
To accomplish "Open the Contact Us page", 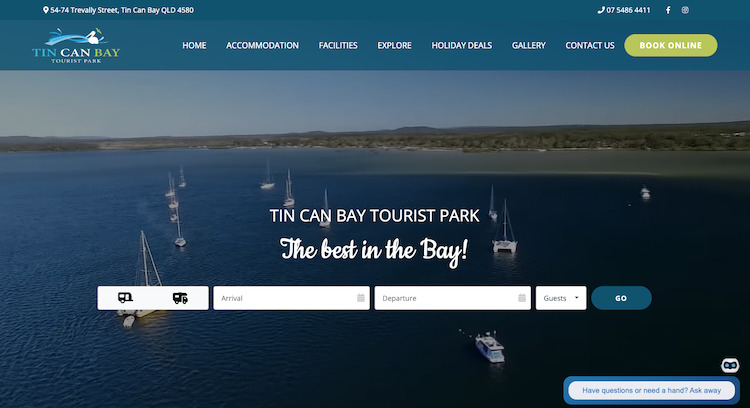I will (x=590, y=45).
